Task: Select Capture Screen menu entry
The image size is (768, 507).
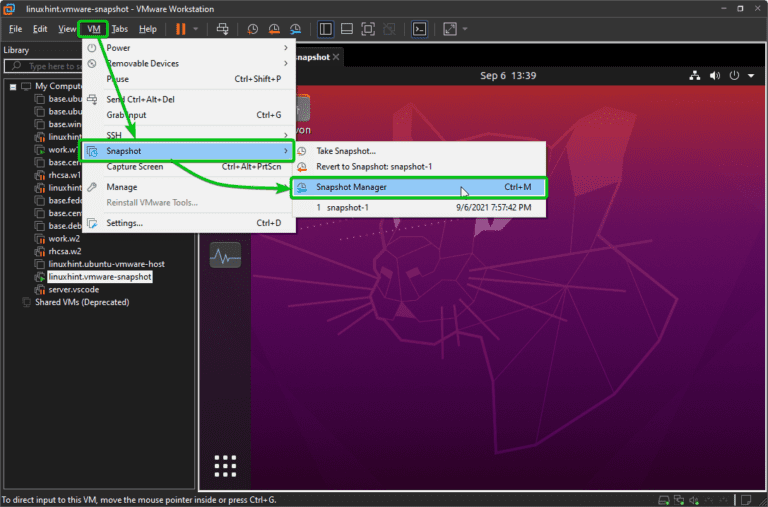Action: pos(189,167)
